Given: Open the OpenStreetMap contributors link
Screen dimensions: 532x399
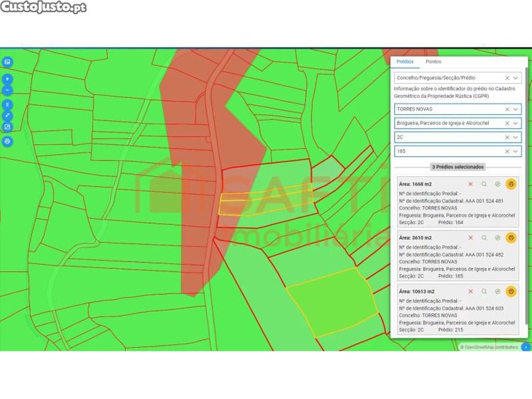Looking at the screenshot, I should pyautogui.click(x=491, y=347).
